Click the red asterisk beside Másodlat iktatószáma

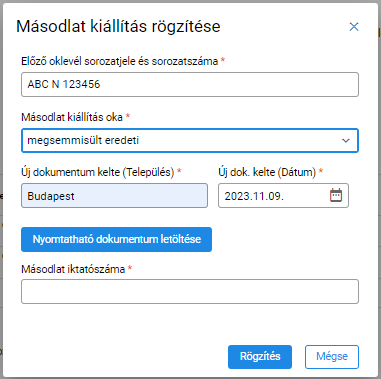click(x=130, y=268)
